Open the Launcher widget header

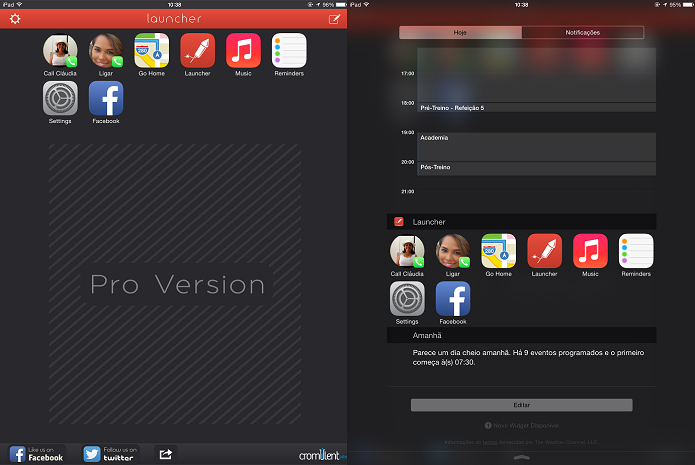(522, 222)
